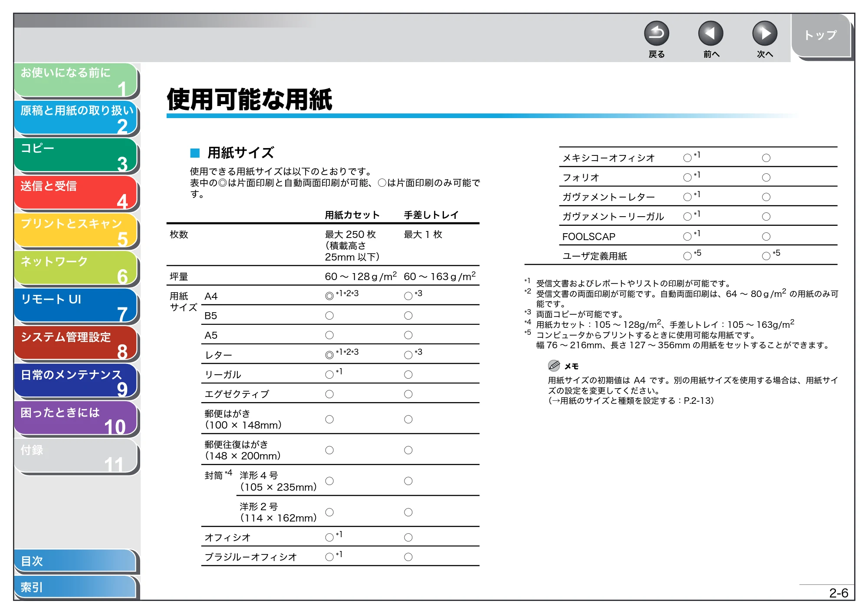Click the page number 2-6

(x=838, y=593)
